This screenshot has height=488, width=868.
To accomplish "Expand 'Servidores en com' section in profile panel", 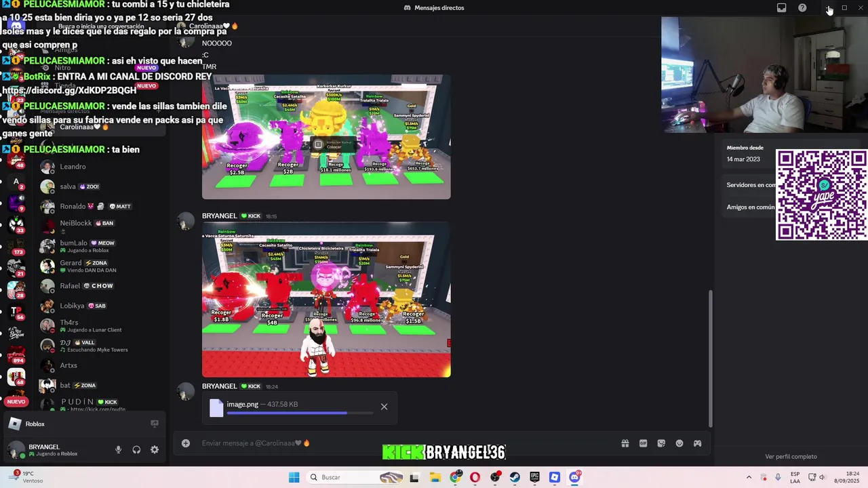I will [751, 185].
